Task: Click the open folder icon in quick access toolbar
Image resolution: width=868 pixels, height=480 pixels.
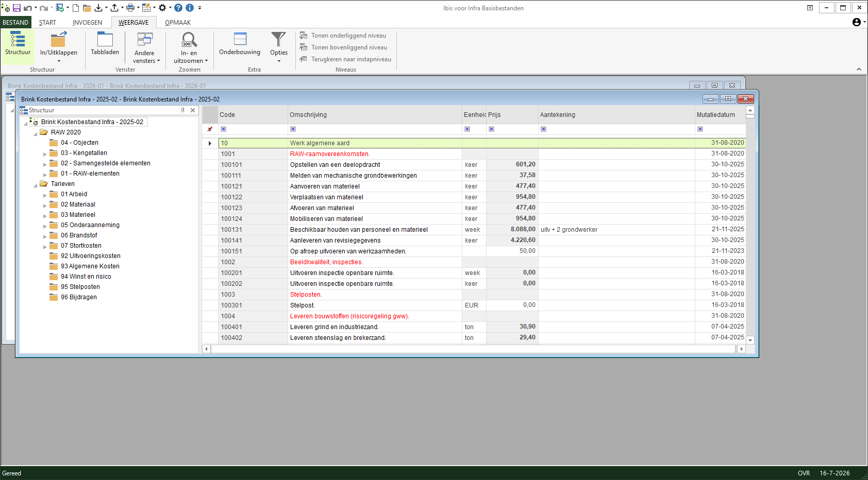Action: [87, 8]
